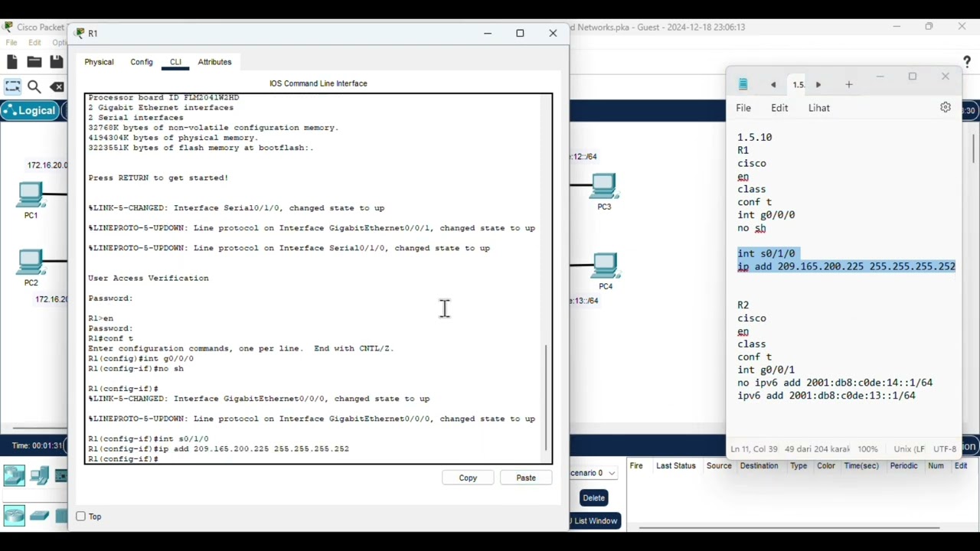The image size is (980, 551).
Task: Pick the Routers subcategory icon
Action: tap(15, 515)
